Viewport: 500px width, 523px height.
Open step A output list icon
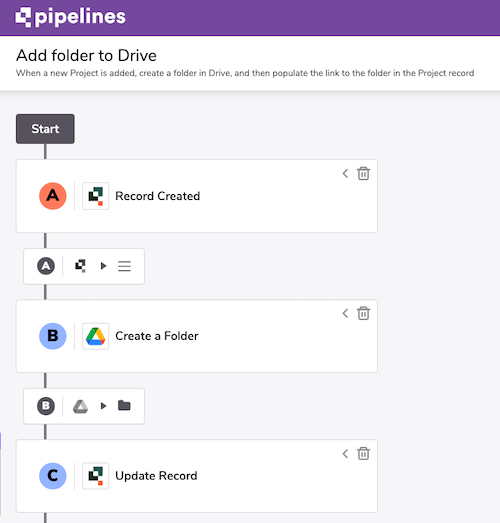(x=124, y=266)
